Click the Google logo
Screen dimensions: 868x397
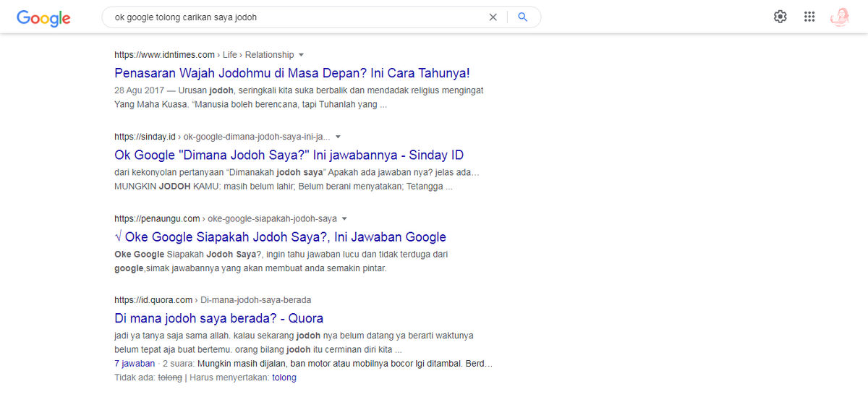click(43, 18)
